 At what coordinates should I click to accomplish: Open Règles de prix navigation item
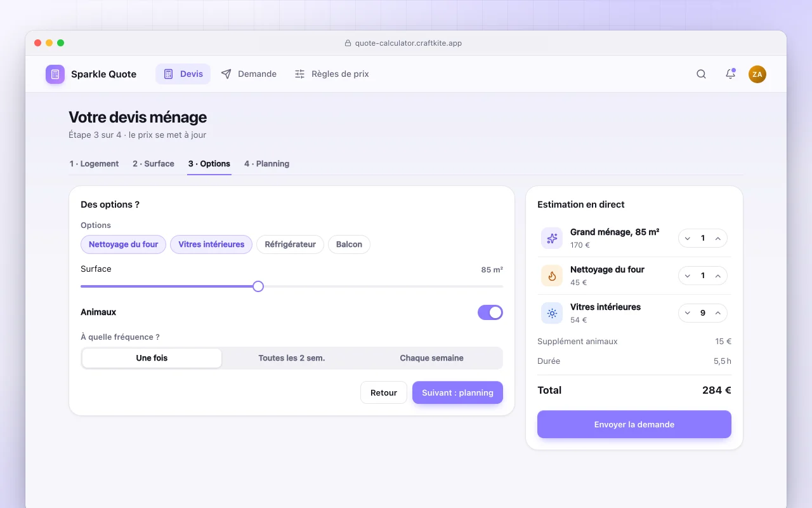[332, 74]
